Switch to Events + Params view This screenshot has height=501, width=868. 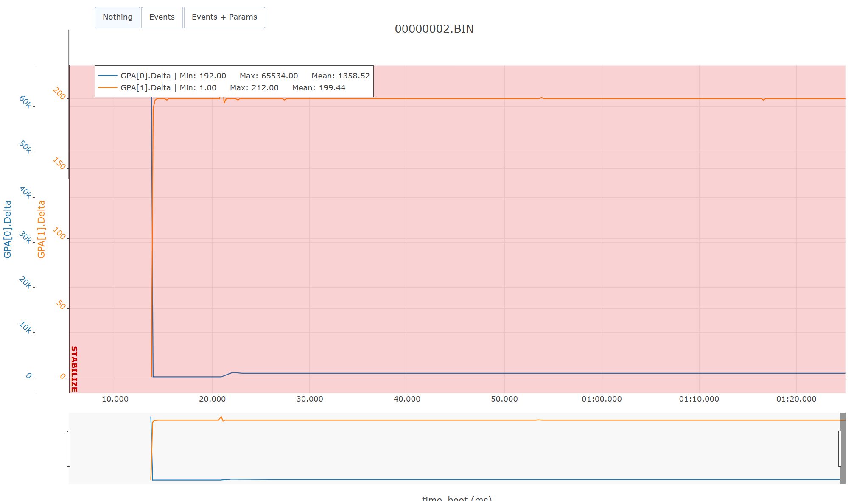pos(224,17)
